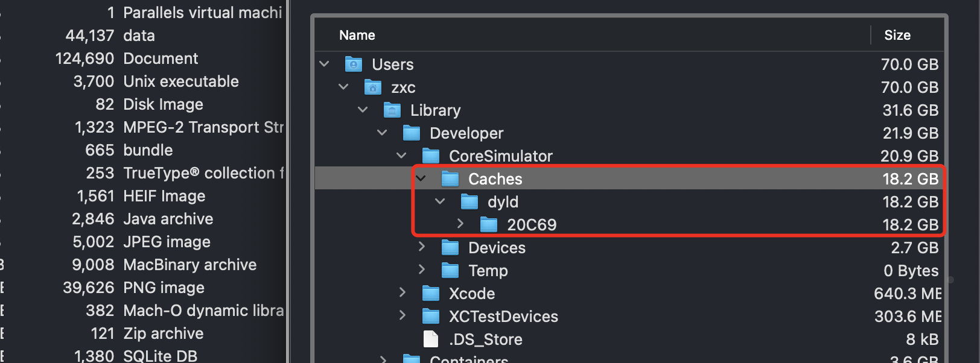980x363 pixels.
Task: Click the CoreSimulator folder icon
Action: click(x=430, y=156)
